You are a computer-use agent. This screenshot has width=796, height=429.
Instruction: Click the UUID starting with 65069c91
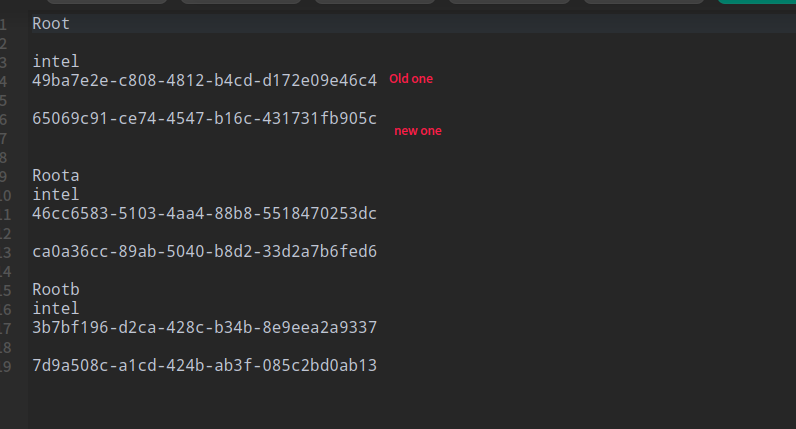(204, 118)
